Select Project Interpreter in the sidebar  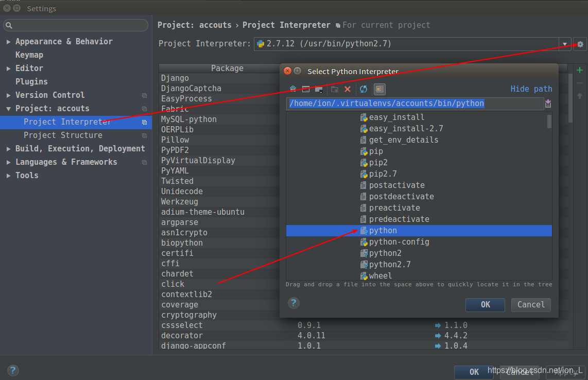(x=76, y=123)
